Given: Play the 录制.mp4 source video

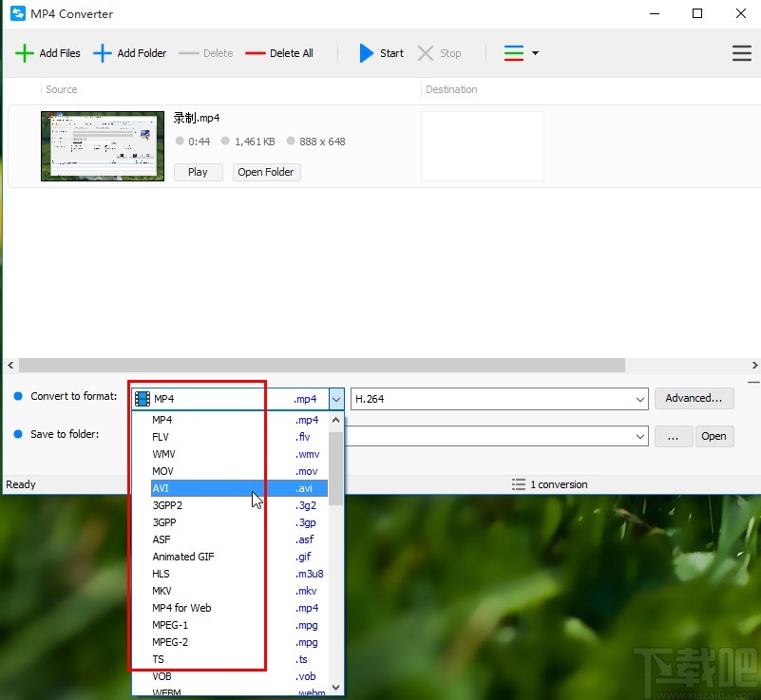Looking at the screenshot, I should tap(198, 172).
